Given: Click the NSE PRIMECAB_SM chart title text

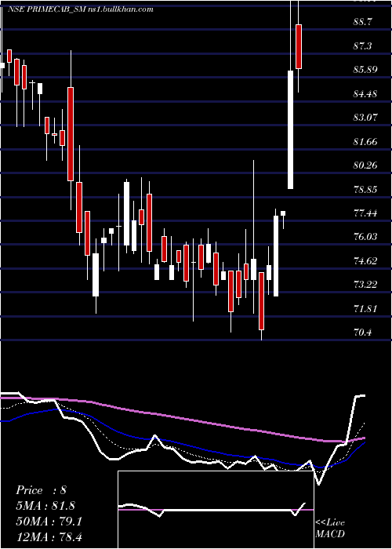Looking at the screenshot, I should point(80,9).
